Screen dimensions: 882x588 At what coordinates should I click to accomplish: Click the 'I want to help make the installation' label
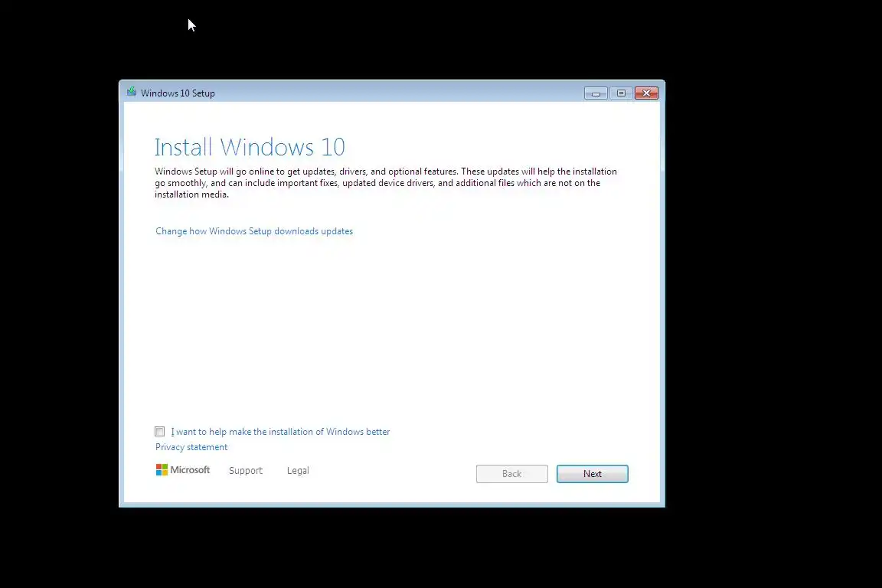[x=281, y=432]
